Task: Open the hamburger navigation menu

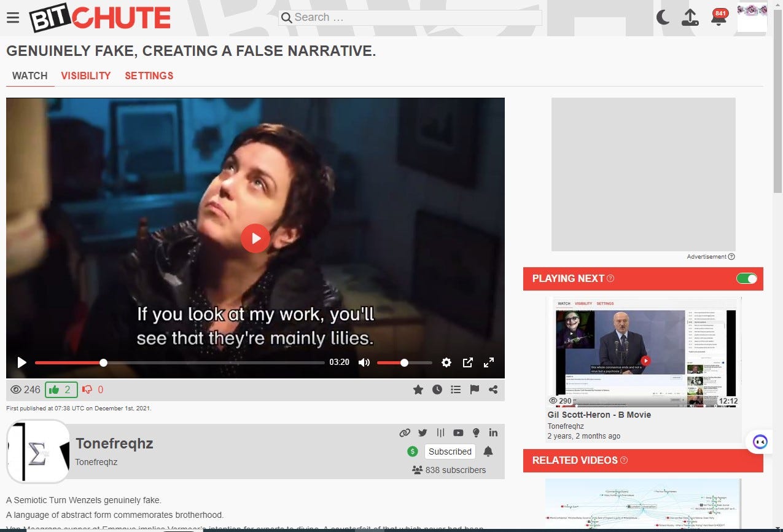Action: click(x=13, y=17)
